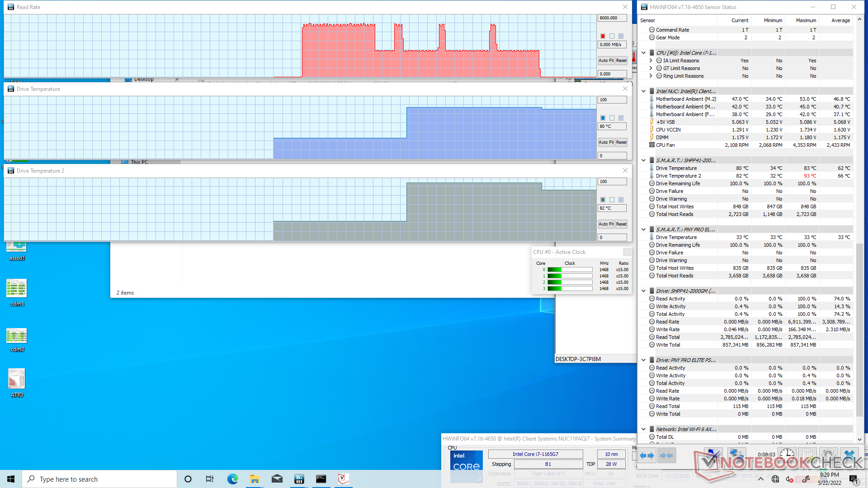This screenshot has width=868, height=488.
Task: Click the shrink layout inward-arrows icon
Action: (666, 455)
